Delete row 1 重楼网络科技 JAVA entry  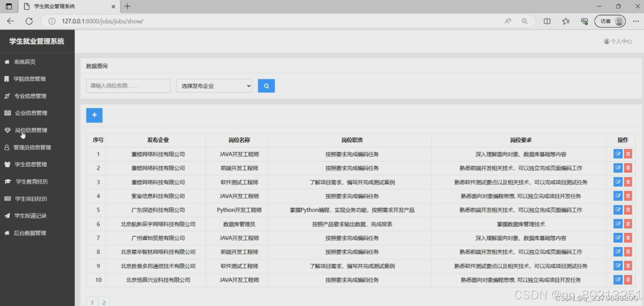coord(628,154)
